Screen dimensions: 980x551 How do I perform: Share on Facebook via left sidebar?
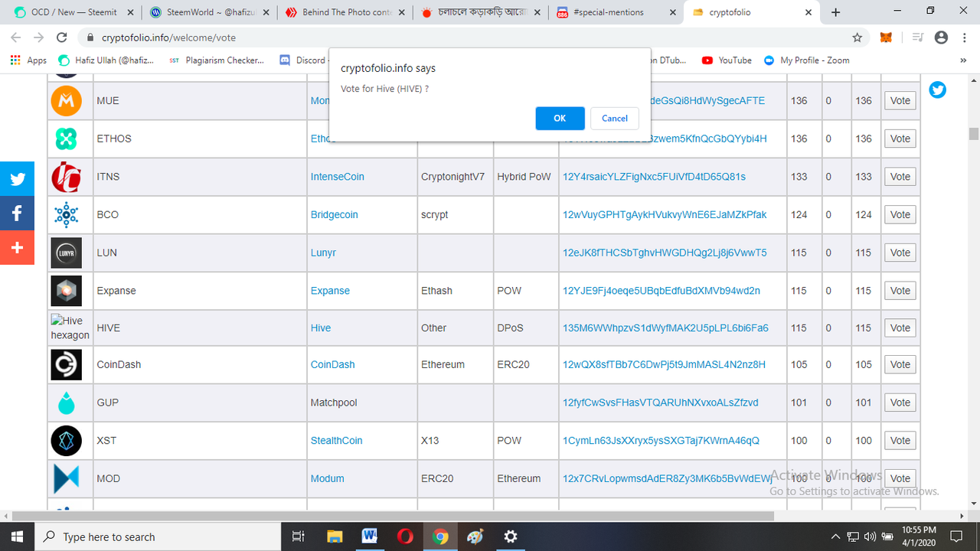pyautogui.click(x=17, y=214)
